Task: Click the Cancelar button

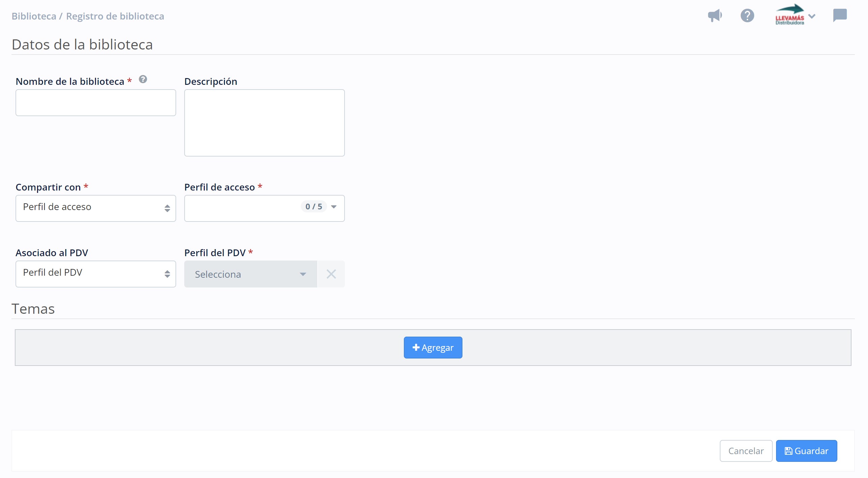Action: click(x=746, y=451)
